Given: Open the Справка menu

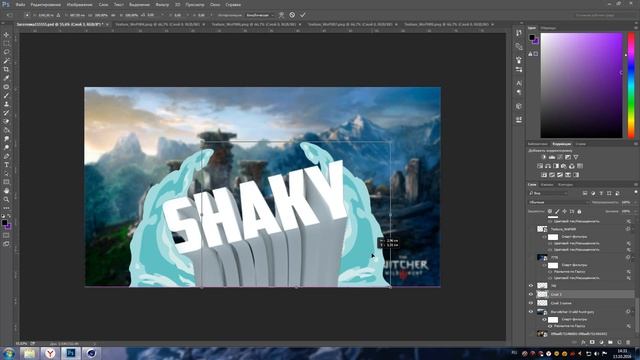Looking at the screenshot, I should [x=233, y=4].
